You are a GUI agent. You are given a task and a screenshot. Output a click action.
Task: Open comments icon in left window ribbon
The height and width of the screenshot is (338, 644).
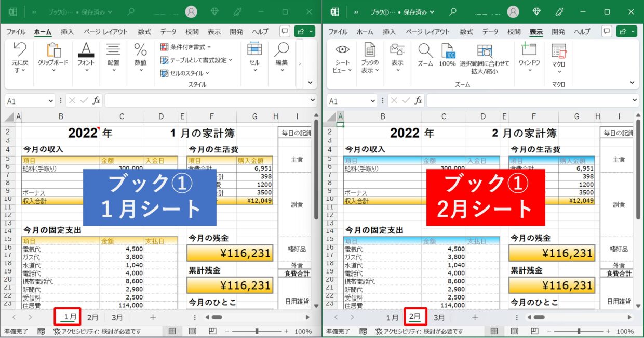point(285,31)
